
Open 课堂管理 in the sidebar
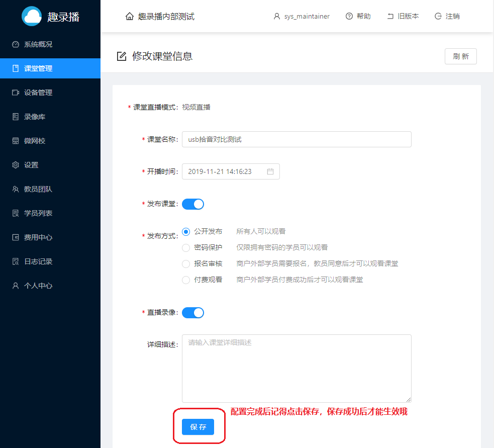pyautogui.click(x=50, y=68)
